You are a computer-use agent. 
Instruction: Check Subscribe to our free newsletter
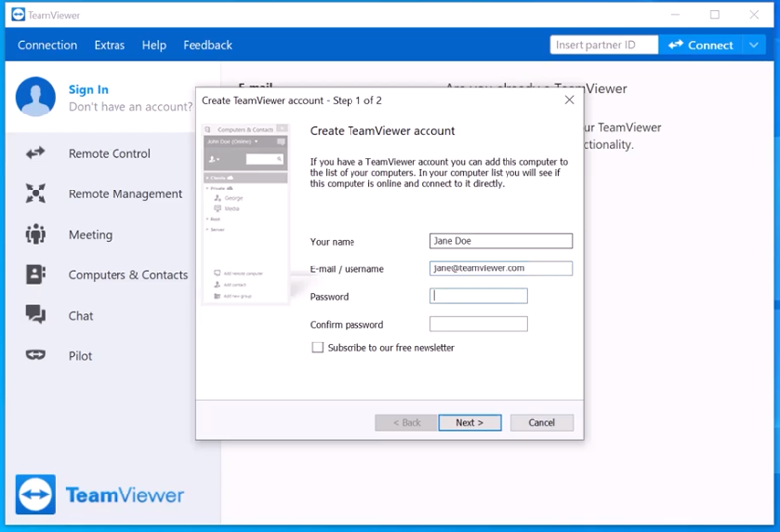pos(317,347)
